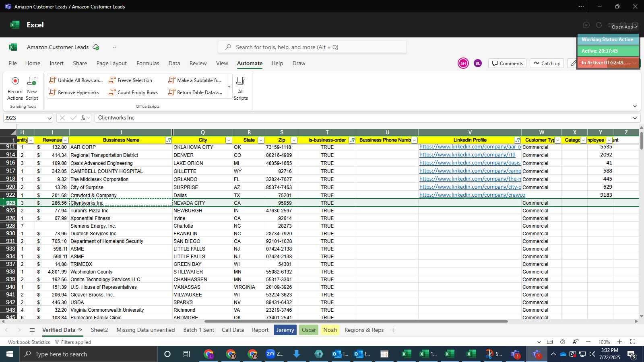Toggle full screen view icon in status bar
Viewport: 644px width, 362px height.
pos(633,342)
